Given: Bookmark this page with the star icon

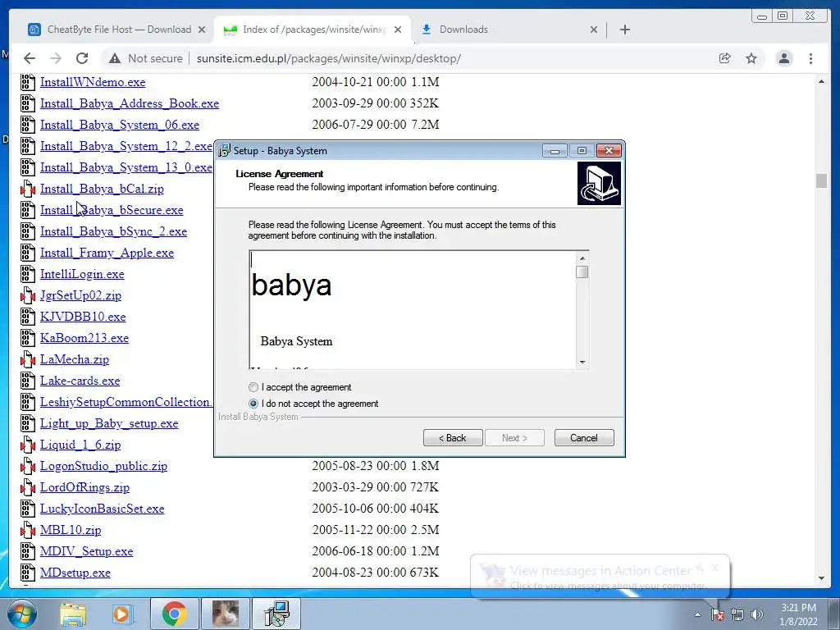Looking at the screenshot, I should pyautogui.click(x=751, y=58).
